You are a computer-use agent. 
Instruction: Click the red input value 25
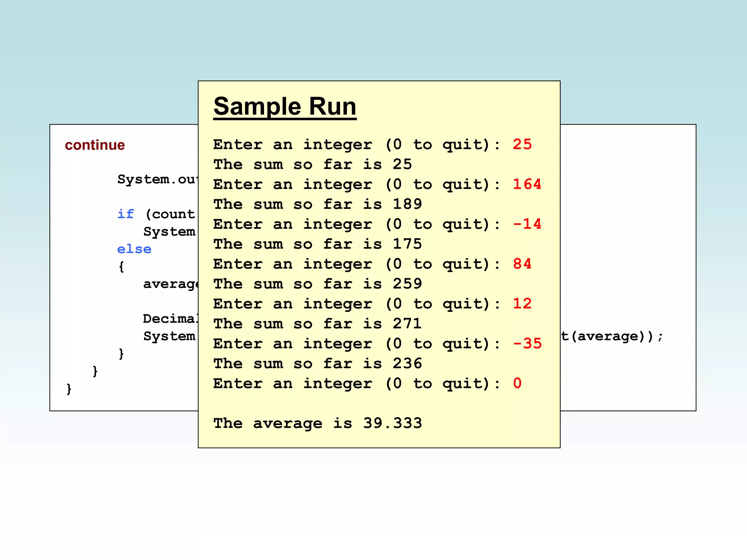click(522, 144)
